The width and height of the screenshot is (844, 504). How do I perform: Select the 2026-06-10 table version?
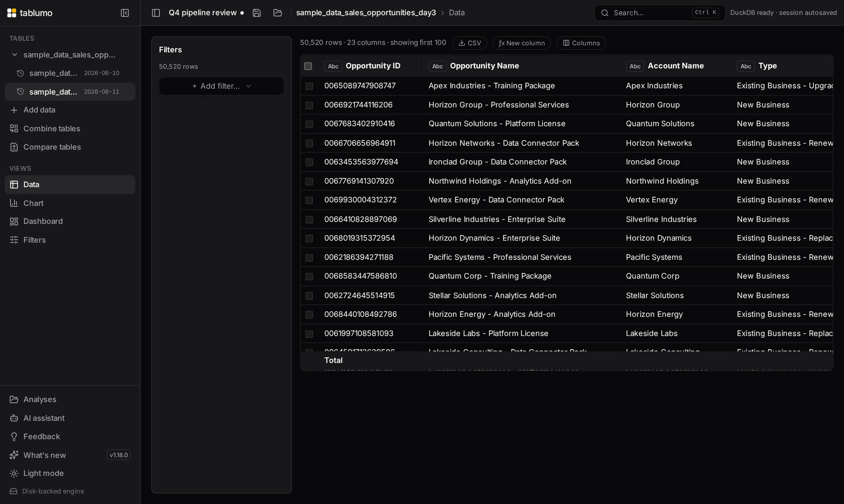point(70,73)
